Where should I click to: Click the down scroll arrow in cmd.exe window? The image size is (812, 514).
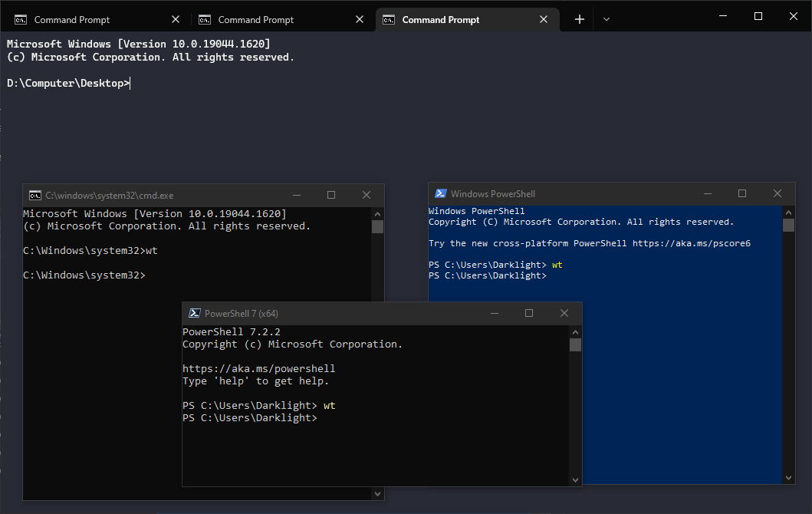point(377,493)
